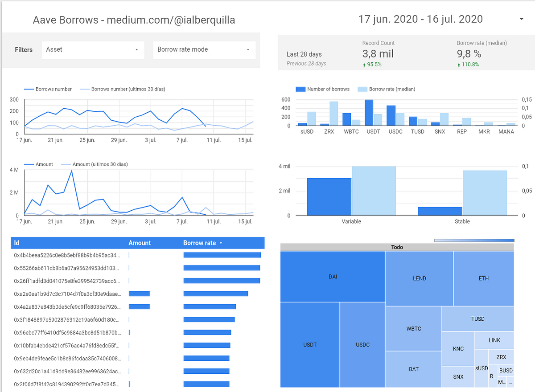Select the BUSD treemap cell
The image size is (535, 392).
pos(506,370)
